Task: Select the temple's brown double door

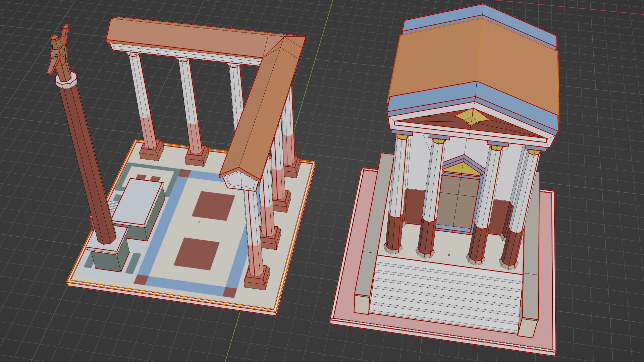Action: [458, 201]
